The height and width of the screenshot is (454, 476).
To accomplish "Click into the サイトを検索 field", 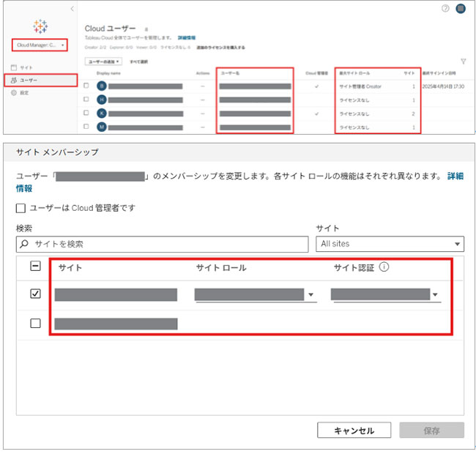I will pyautogui.click(x=168, y=244).
